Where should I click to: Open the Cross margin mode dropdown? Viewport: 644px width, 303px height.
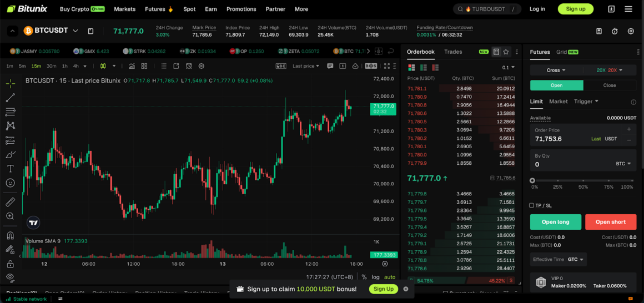point(556,70)
